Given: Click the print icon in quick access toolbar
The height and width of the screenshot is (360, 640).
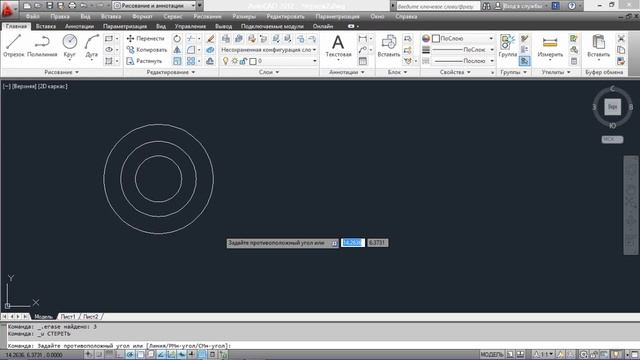Looking at the screenshot, I should 72,6.
